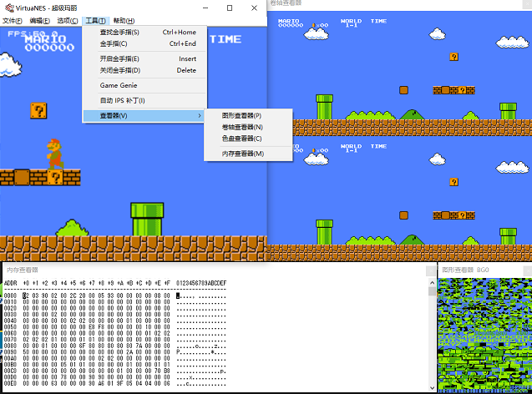
Task: Select 关闭金手指(D) to disable cheats
Action: tap(144, 70)
